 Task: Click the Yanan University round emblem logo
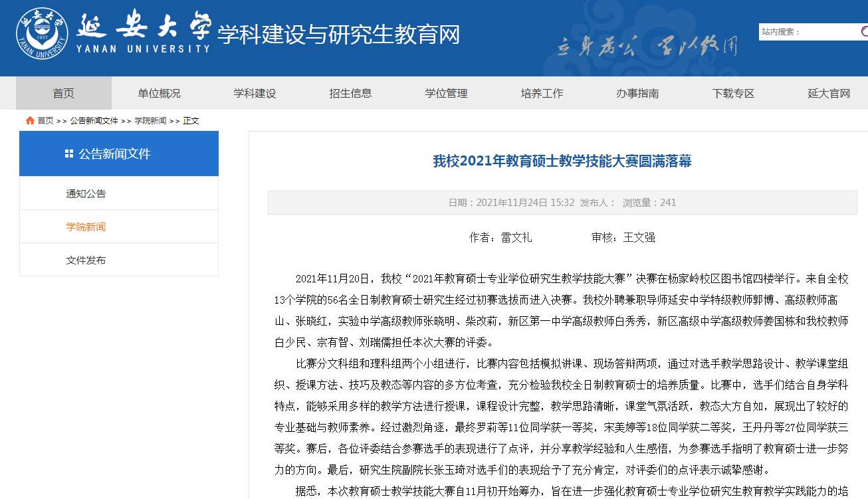click(43, 33)
